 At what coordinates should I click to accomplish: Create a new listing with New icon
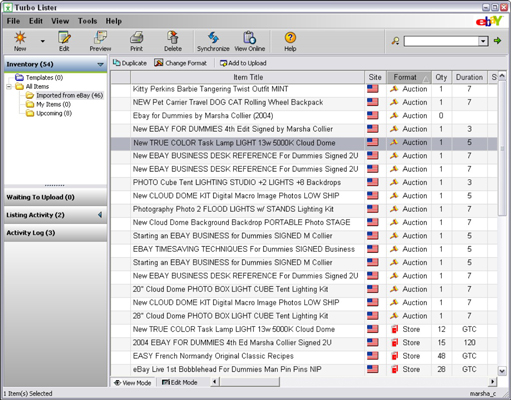[x=20, y=41]
